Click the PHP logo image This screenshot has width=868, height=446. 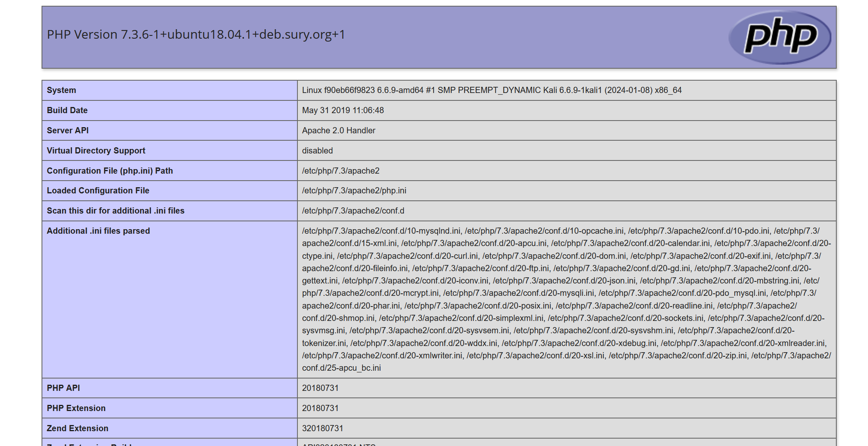(x=779, y=37)
